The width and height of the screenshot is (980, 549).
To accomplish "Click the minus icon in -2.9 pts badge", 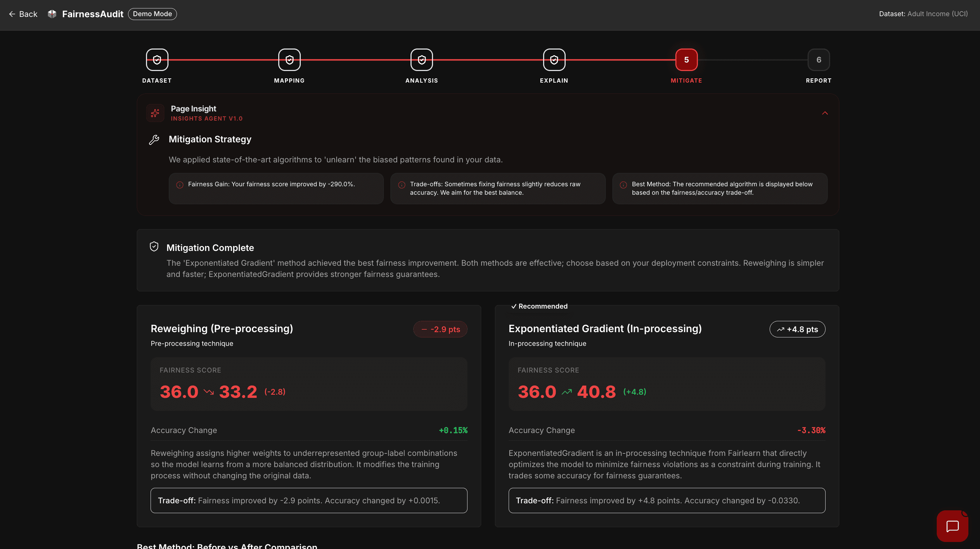I will point(424,330).
